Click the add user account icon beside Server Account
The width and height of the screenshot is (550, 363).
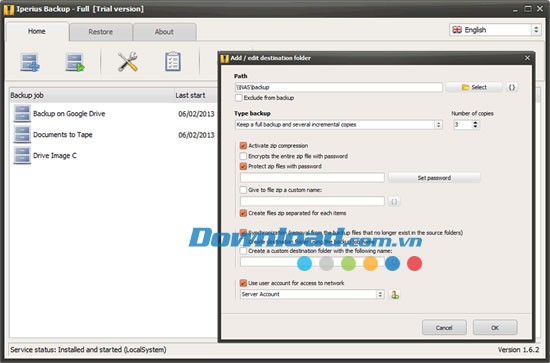tap(395, 295)
